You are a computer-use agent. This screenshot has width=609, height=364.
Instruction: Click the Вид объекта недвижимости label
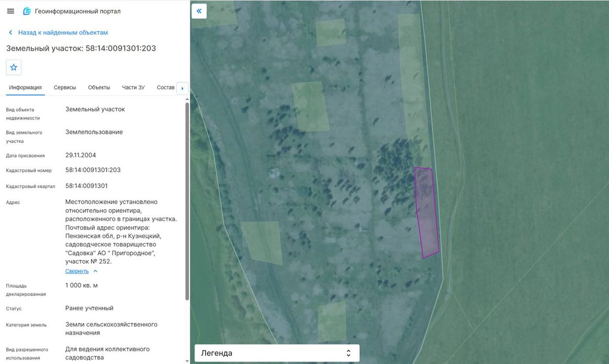pyautogui.click(x=23, y=114)
